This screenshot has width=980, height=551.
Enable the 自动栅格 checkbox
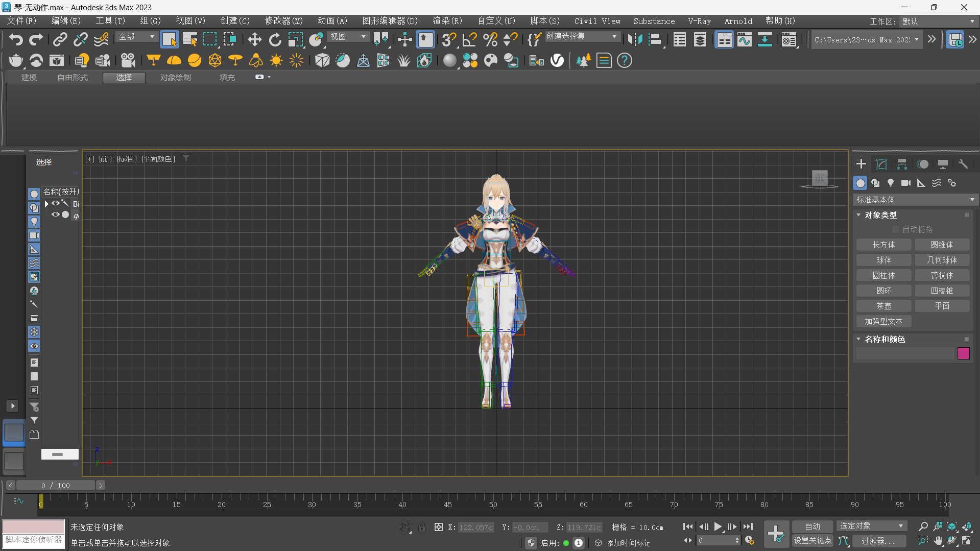pyautogui.click(x=895, y=229)
